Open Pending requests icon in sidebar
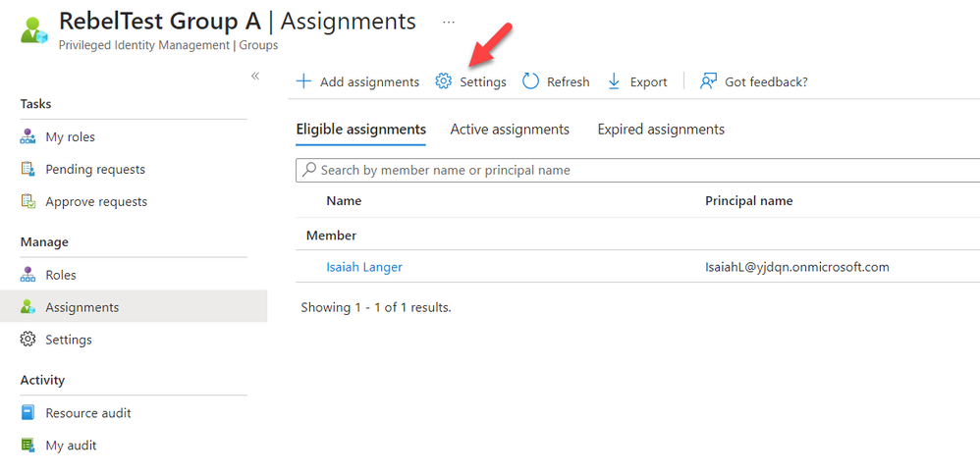980x474 pixels. [27, 170]
